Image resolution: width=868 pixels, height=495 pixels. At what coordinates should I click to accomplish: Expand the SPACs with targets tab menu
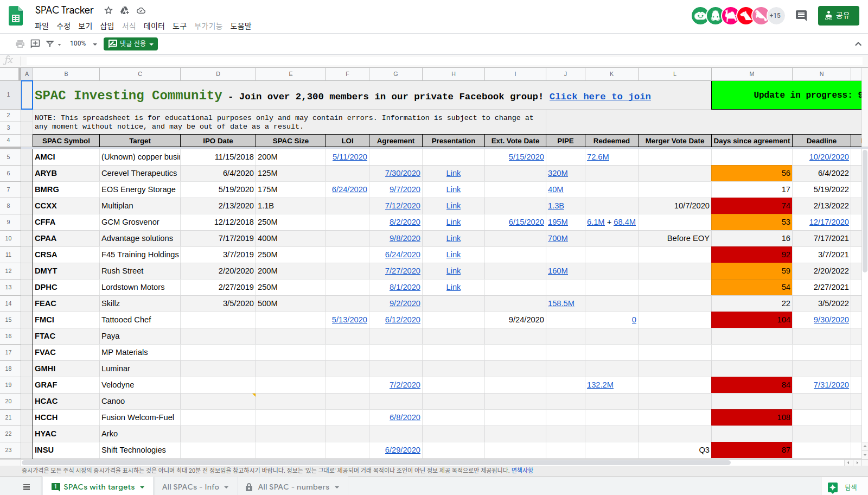[x=143, y=487]
